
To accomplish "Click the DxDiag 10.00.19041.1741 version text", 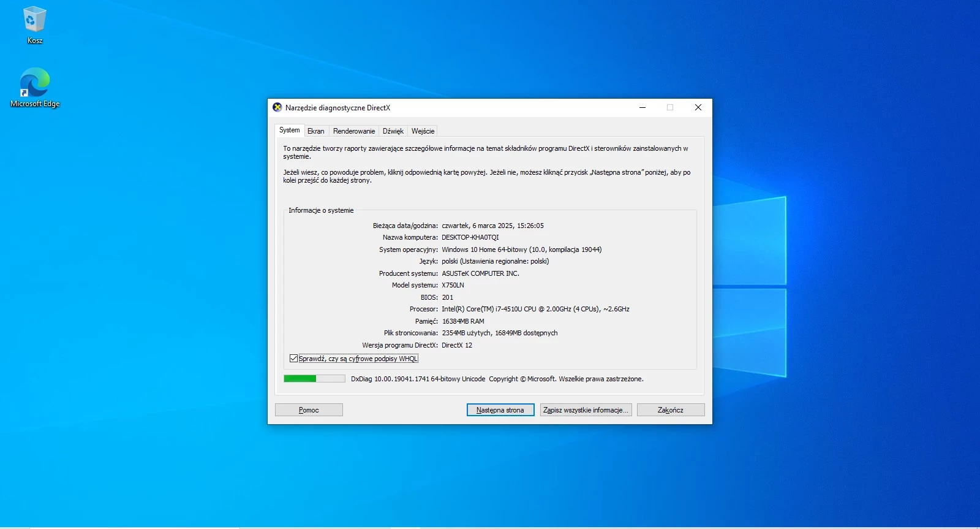I will [418, 379].
